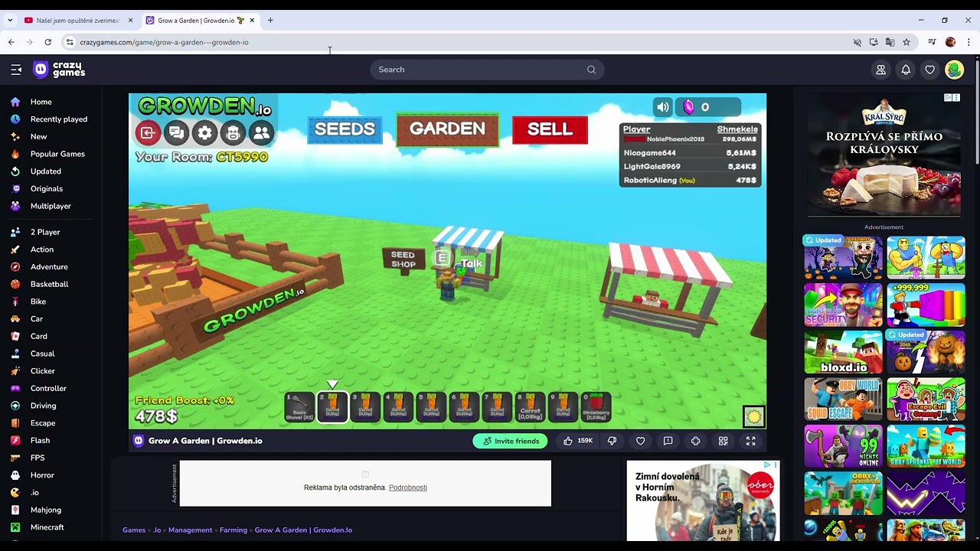Open Chrome media control icon

pyautogui.click(x=932, y=42)
